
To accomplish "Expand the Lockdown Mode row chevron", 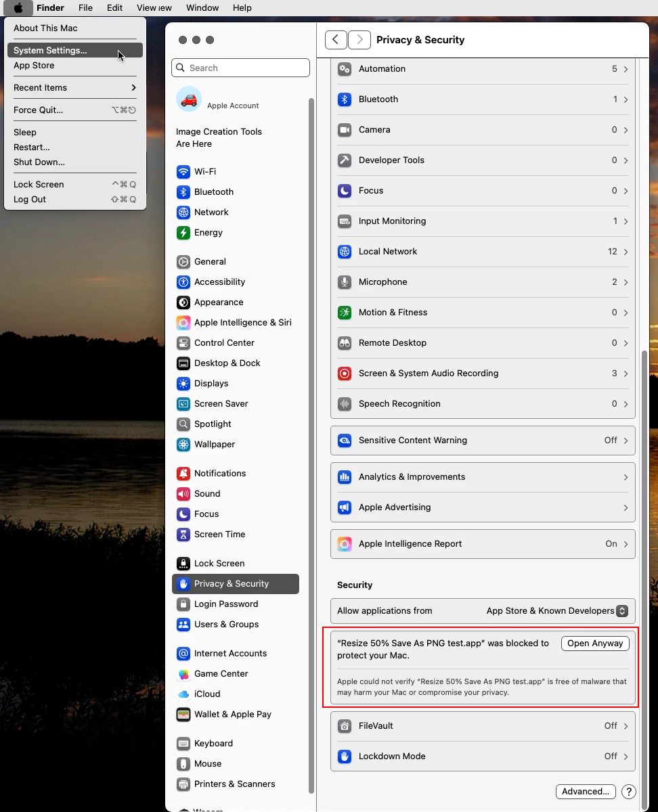I will pos(626,757).
